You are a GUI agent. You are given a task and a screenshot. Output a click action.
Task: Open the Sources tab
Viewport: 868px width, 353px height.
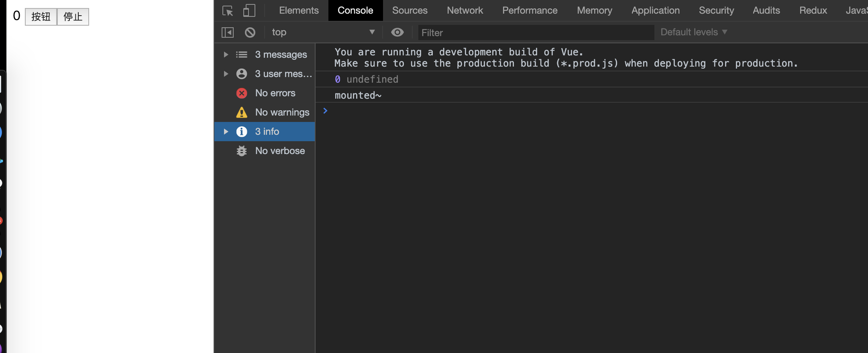(x=410, y=10)
